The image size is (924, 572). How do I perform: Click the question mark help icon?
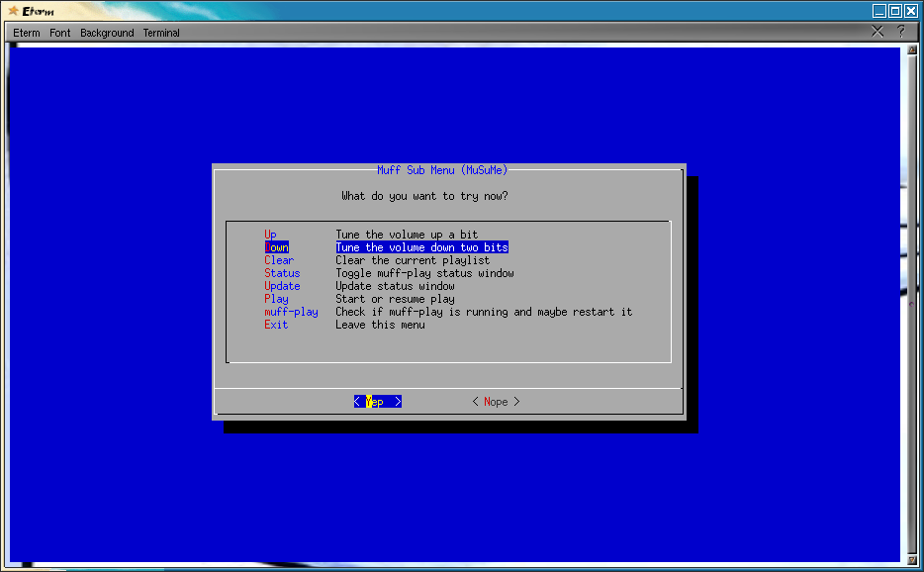pyautogui.click(x=901, y=32)
